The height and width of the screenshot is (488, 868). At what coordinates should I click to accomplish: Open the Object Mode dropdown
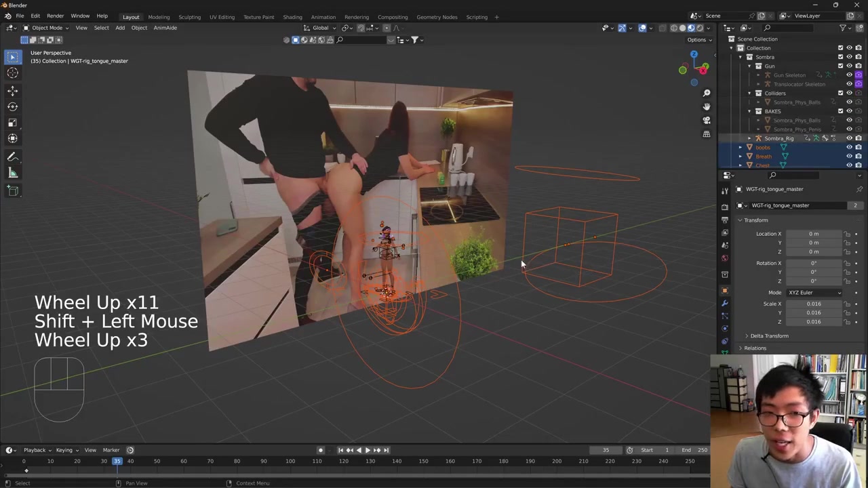[x=46, y=28]
